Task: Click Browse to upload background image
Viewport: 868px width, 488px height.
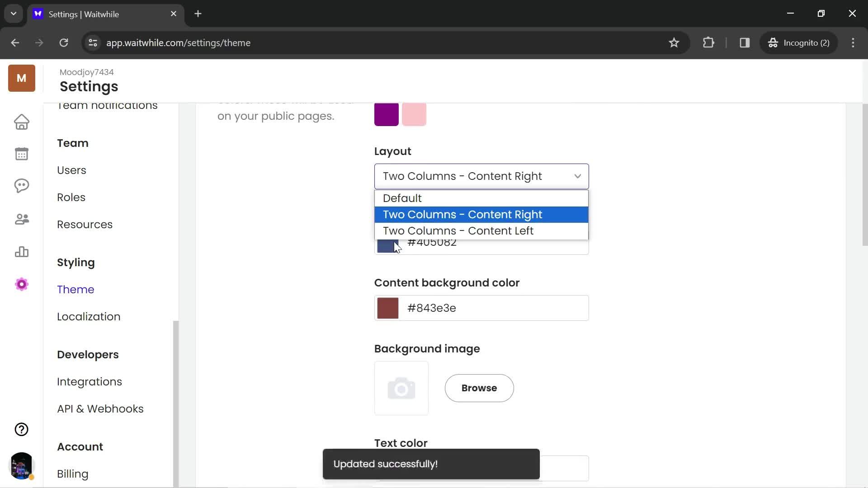Action: click(x=480, y=388)
